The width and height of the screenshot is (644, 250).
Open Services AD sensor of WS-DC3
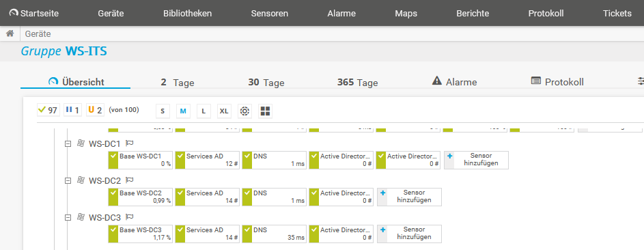[208, 234]
